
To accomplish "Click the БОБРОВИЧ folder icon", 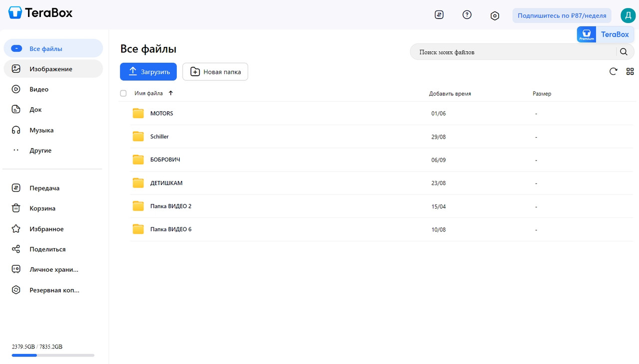I will (138, 160).
